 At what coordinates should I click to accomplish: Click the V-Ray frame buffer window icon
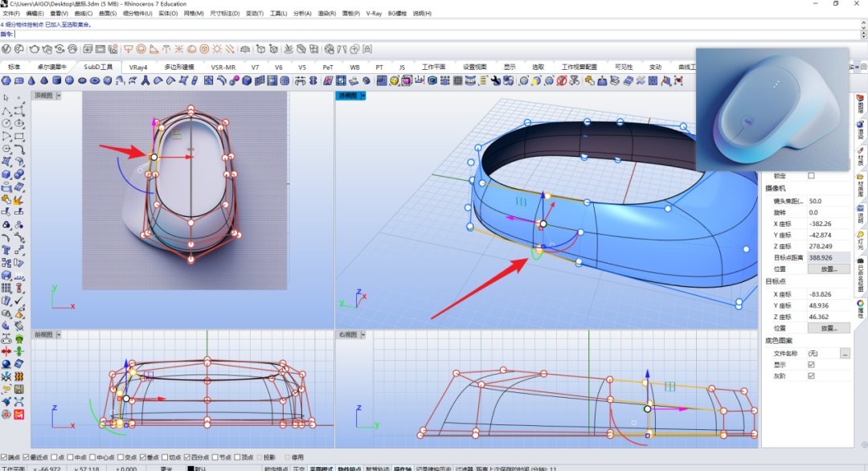(x=100, y=49)
